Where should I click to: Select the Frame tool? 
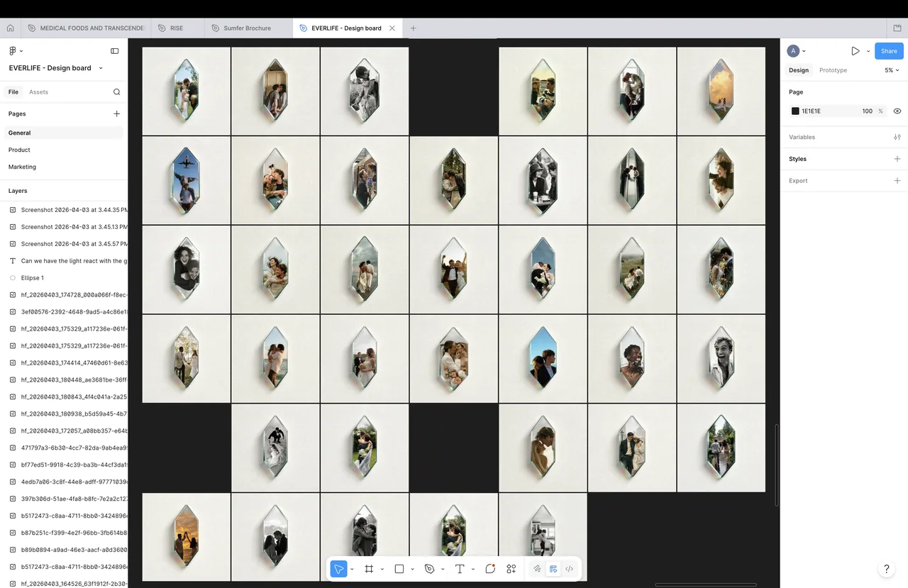coord(369,569)
